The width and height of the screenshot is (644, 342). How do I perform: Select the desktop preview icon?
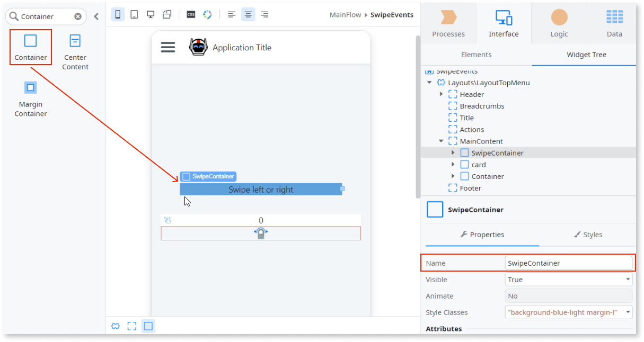pyautogui.click(x=150, y=14)
